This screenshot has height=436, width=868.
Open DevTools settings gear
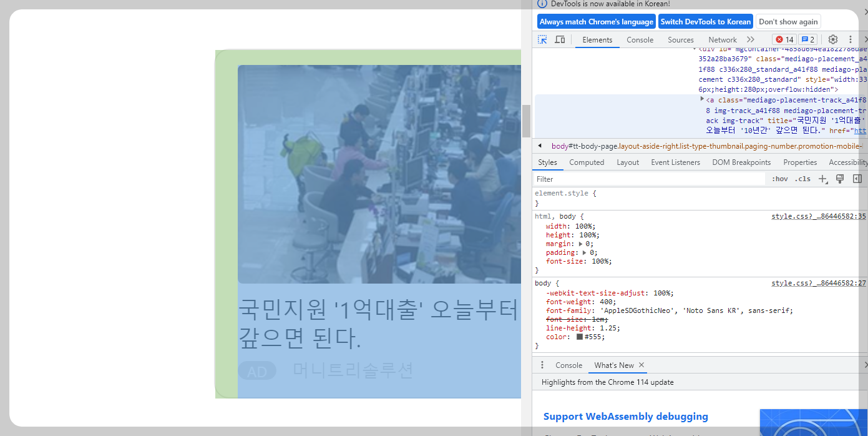click(x=832, y=39)
